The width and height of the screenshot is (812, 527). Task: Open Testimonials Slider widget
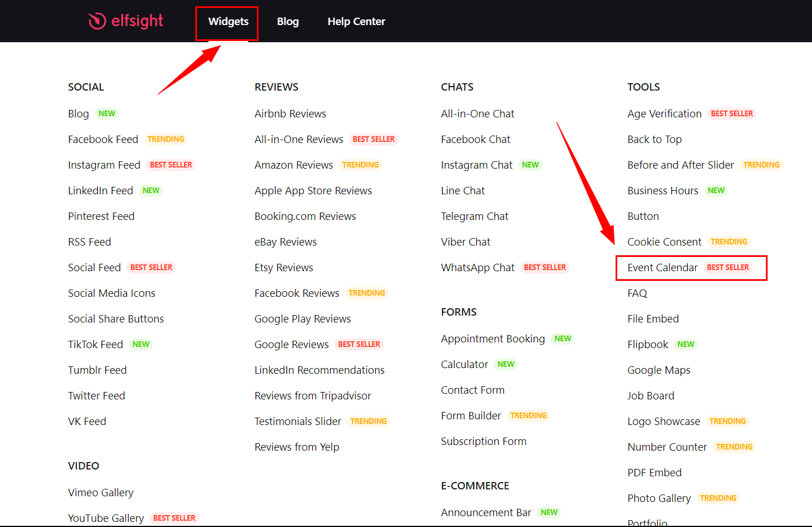[x=298, y=422]
